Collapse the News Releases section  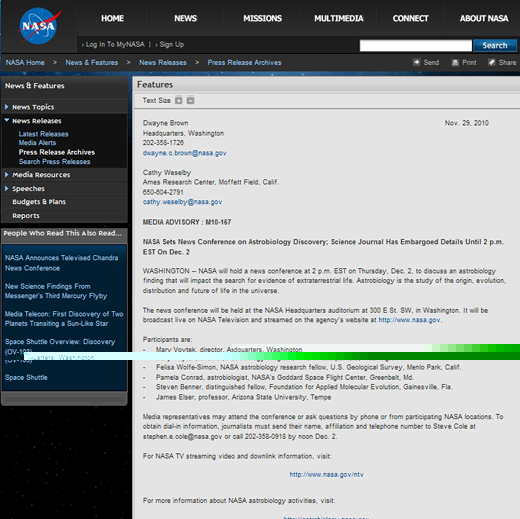point(7,120)
